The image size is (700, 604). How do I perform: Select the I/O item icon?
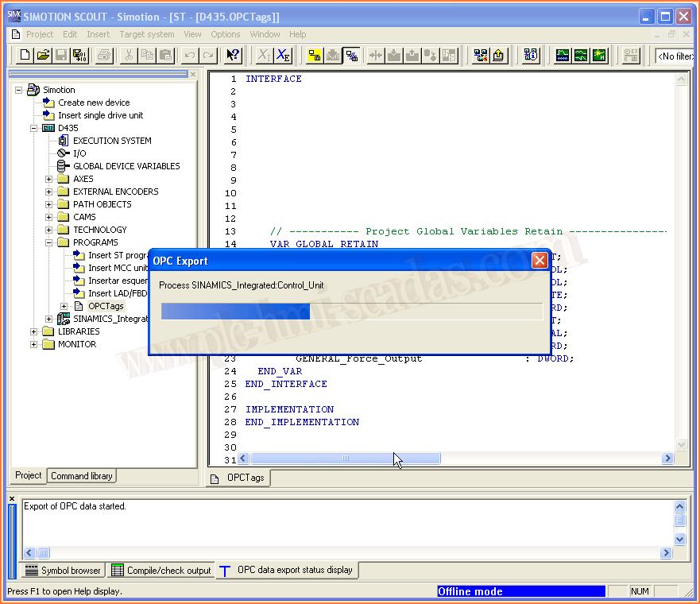tap(64, 153)
